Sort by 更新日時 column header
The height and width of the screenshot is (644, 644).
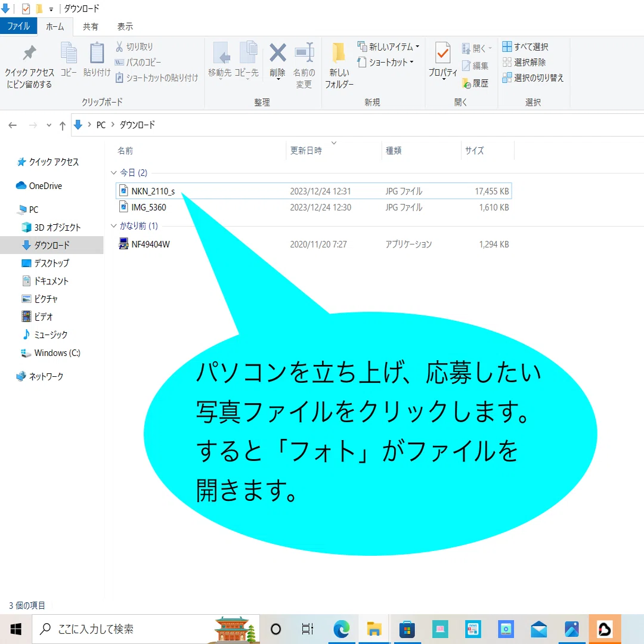[306, 151]
